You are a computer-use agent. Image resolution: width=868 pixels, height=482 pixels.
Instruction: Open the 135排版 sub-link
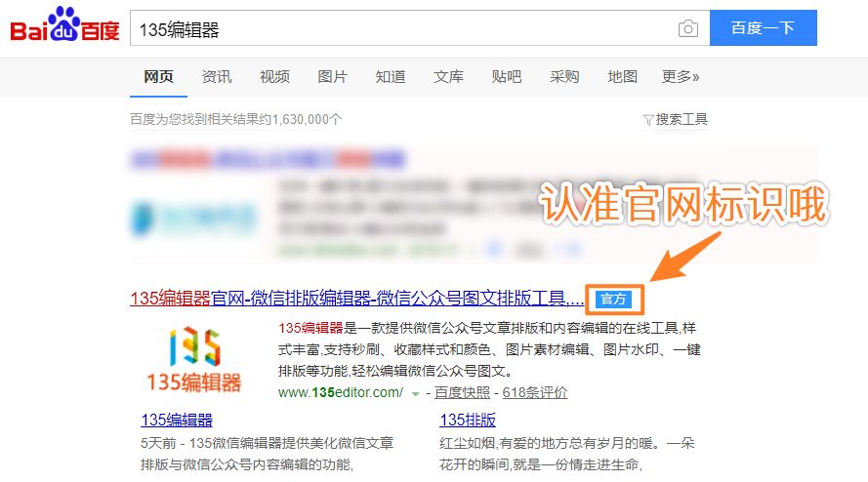[468, 420]
